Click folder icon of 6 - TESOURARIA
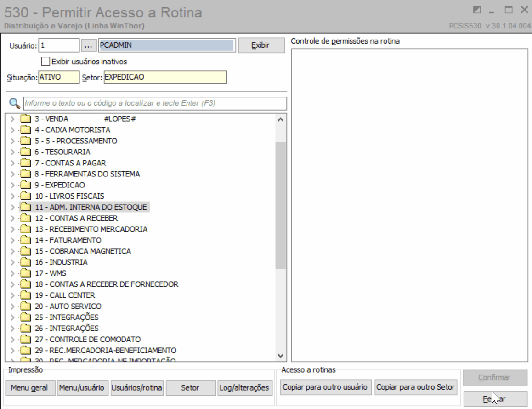Image resolution: width=532 pixels, height=409 pixels. click(x=25, y=152)
